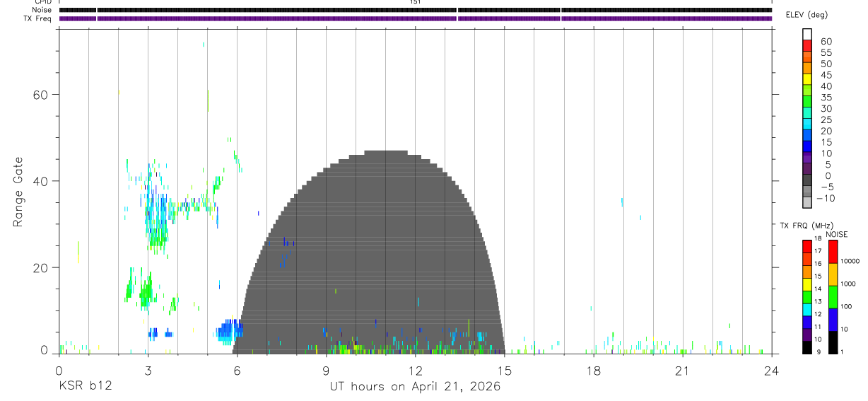Click the 'UT hours on April 21, 2026' axis title
The height and width of the screenshot is (401, 868).
tap(415, 386)
